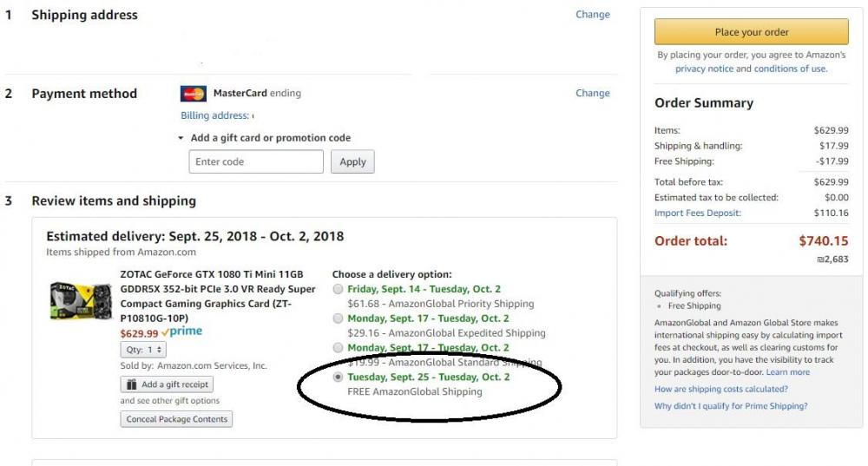Viewport: 868px width, 466px height.
Task: Click the Conceal Package Contents button
Action: (176, 419)
